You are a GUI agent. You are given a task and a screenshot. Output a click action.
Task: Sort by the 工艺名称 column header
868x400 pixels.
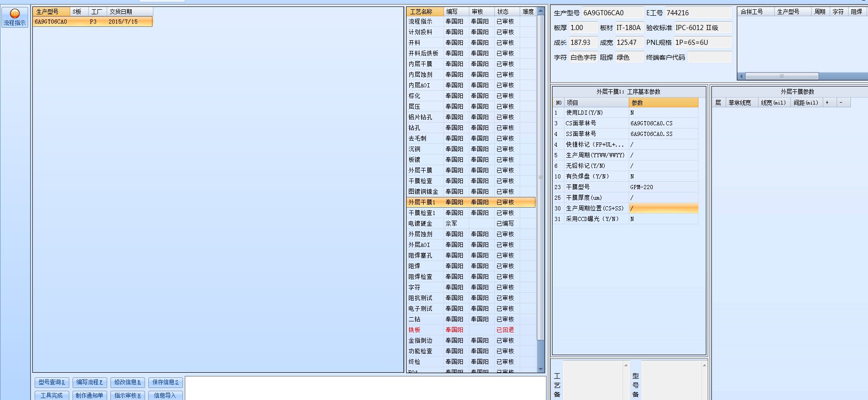pos(425,12)
